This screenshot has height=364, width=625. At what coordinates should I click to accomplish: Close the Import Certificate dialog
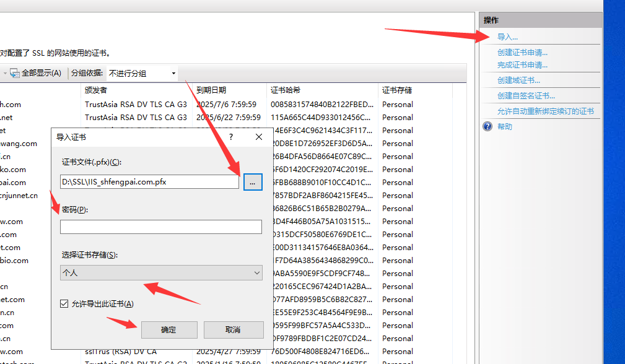click(x=259, y=137)
